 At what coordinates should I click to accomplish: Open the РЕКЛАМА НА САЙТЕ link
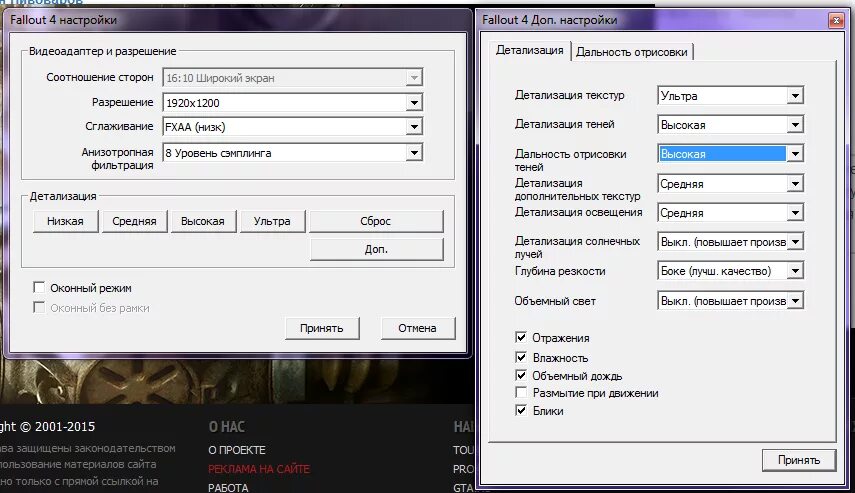259,469
